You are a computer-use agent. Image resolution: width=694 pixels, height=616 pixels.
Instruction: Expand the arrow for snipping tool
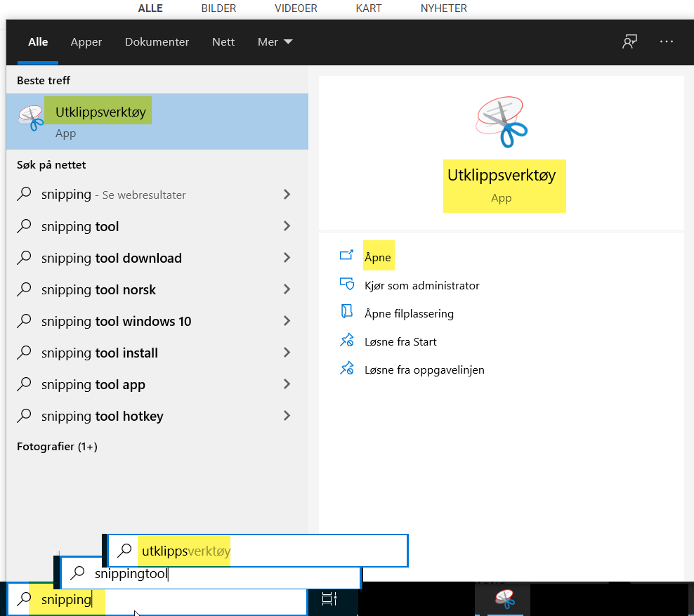287,226
